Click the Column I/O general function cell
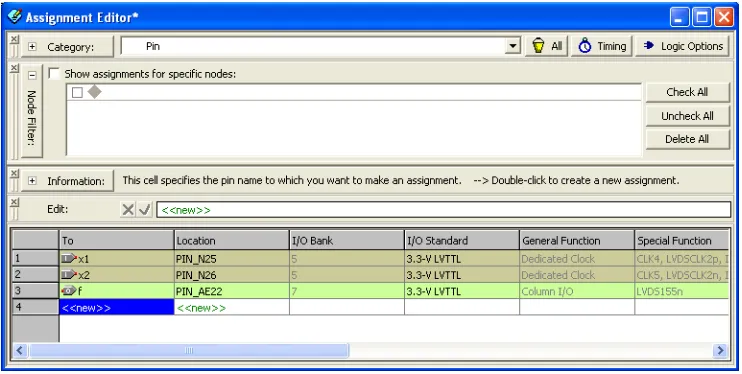This screenshot has height=374, width=742. (577, 291)
